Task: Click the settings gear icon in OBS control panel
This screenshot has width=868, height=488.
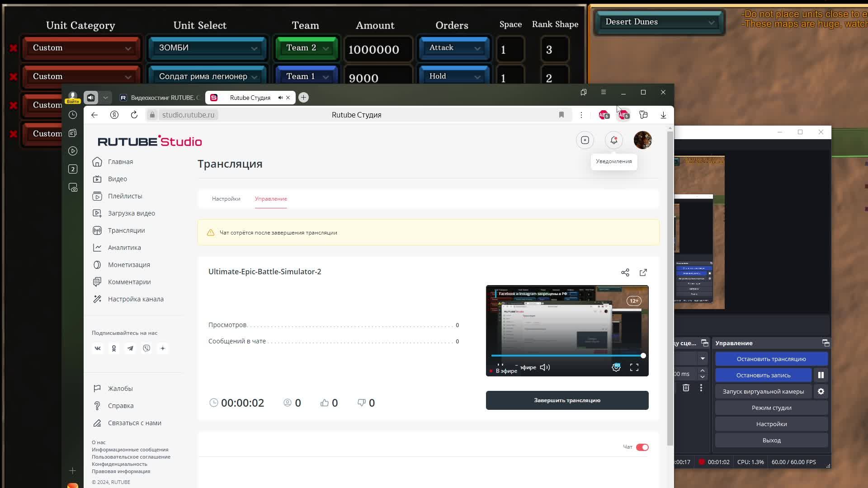Action: tap(821, 391)
